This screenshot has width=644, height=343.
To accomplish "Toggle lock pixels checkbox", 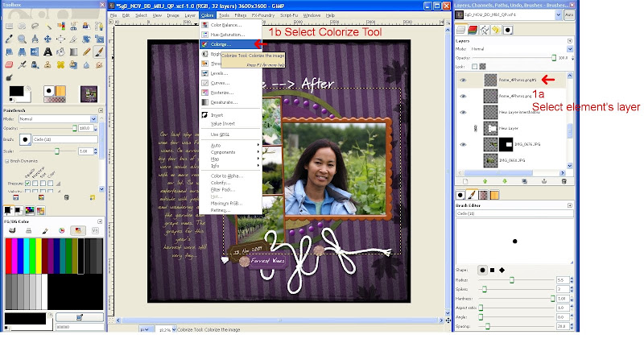I will coord(475,67).
